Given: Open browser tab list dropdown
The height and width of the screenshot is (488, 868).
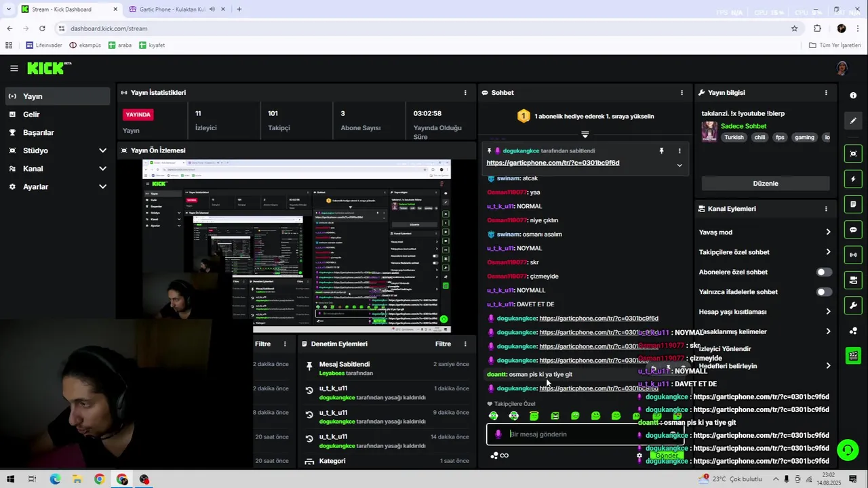Looking at the screenshot, I should (9, 9).
